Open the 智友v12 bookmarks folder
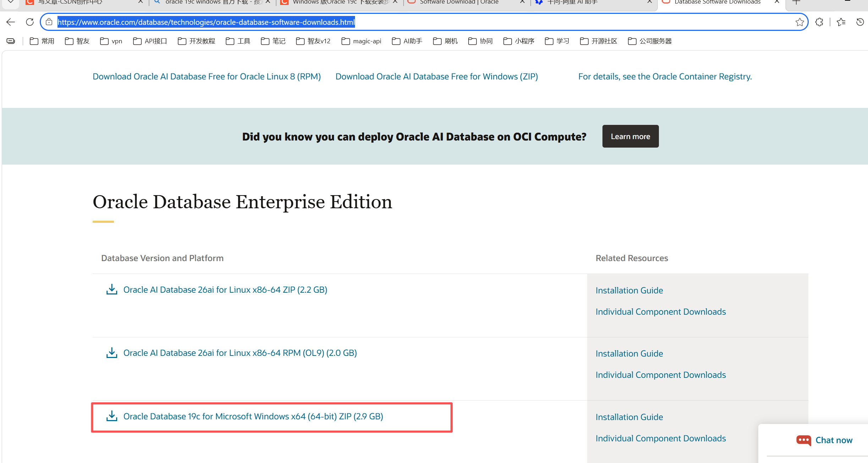 pyautogui.click(x=313, y=41)
